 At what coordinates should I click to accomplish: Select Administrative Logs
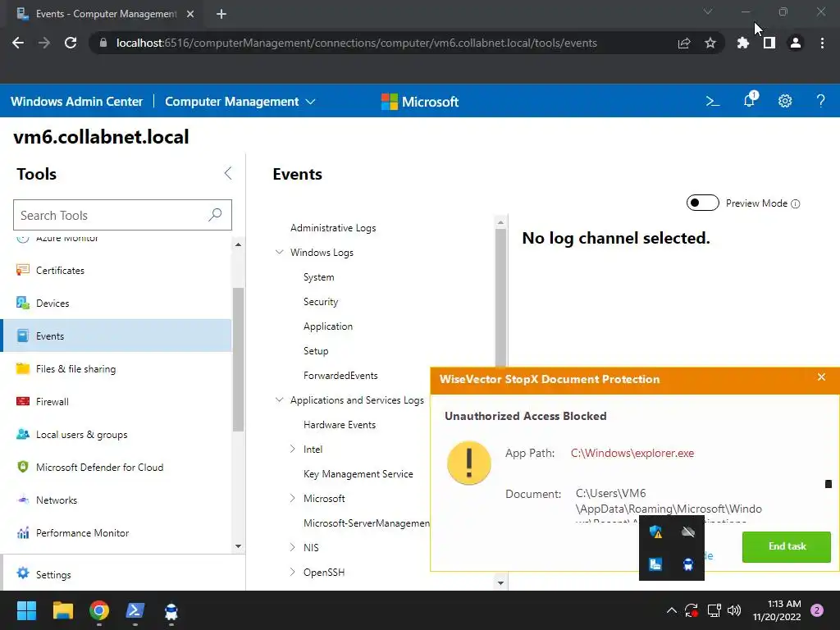333,228
